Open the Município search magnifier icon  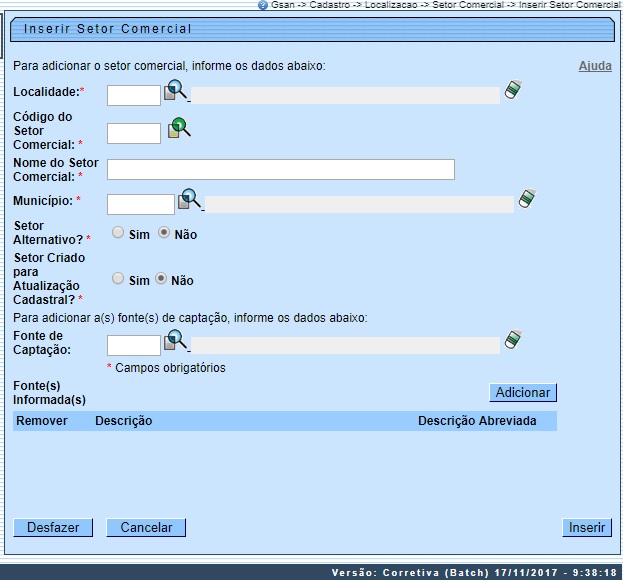pos(190,199)
